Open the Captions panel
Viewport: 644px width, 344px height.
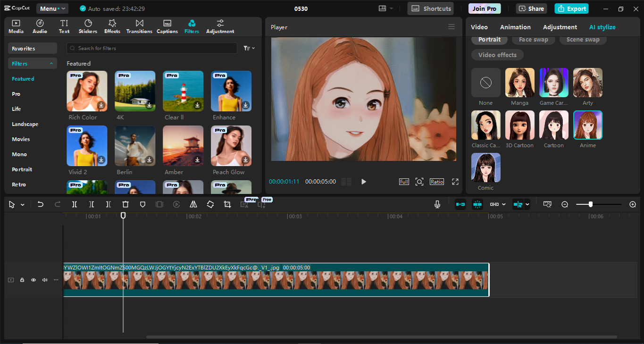(167, 26)
